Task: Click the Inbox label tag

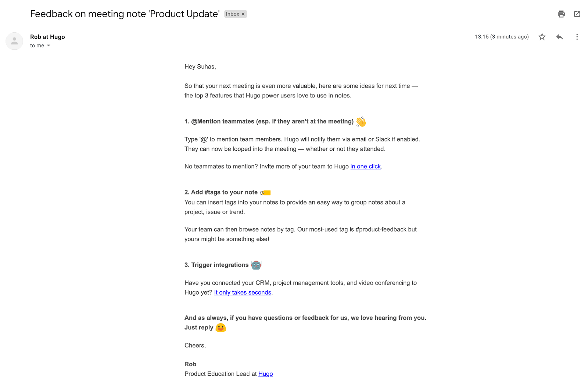Action: point(232,14)
